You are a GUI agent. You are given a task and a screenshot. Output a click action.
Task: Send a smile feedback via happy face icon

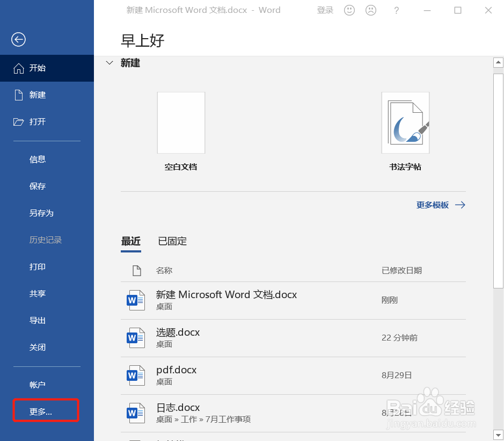(349, 10)
